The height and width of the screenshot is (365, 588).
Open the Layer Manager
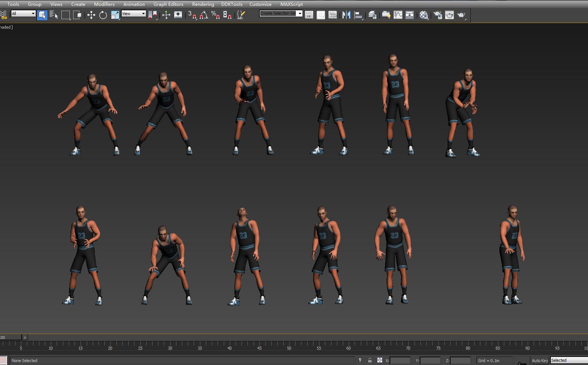372,15
